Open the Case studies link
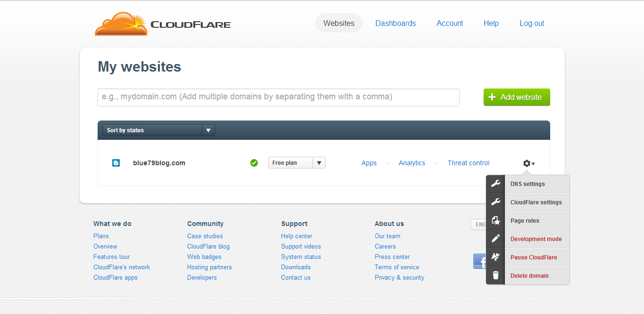Screen dimensions: 644x314 205,236
